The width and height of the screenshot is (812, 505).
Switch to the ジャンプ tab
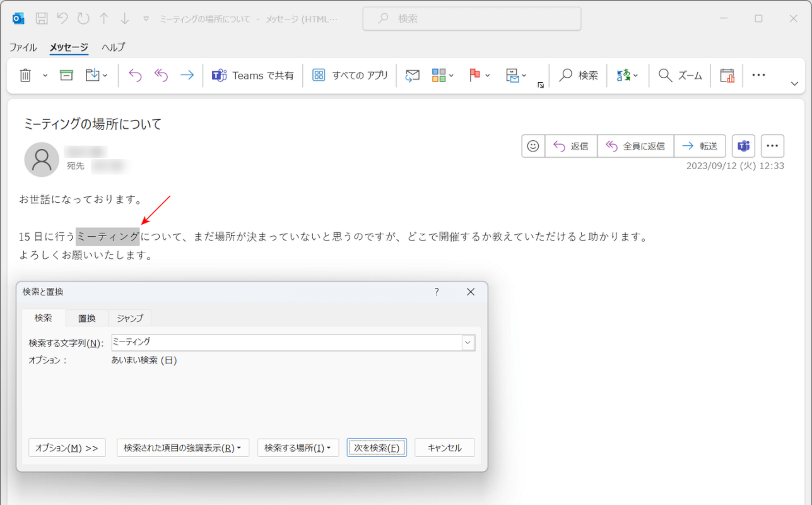point(130,318)
